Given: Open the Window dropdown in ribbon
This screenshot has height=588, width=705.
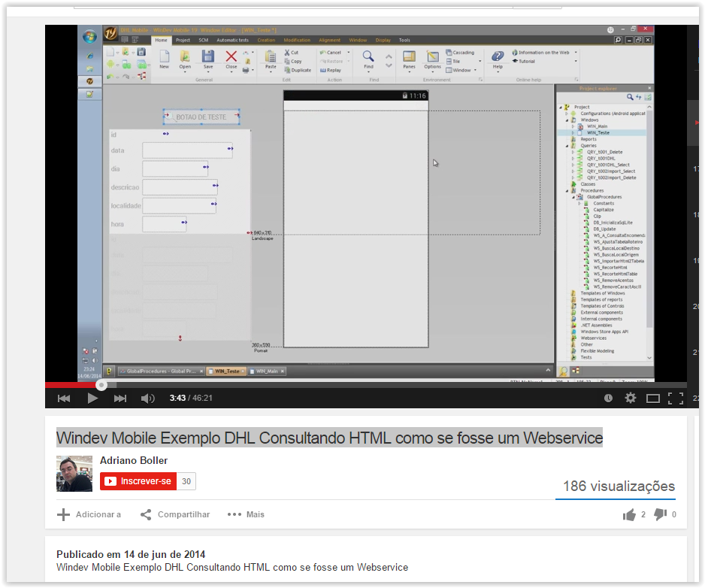Looking at the screenshot, I should pos(461,70).
